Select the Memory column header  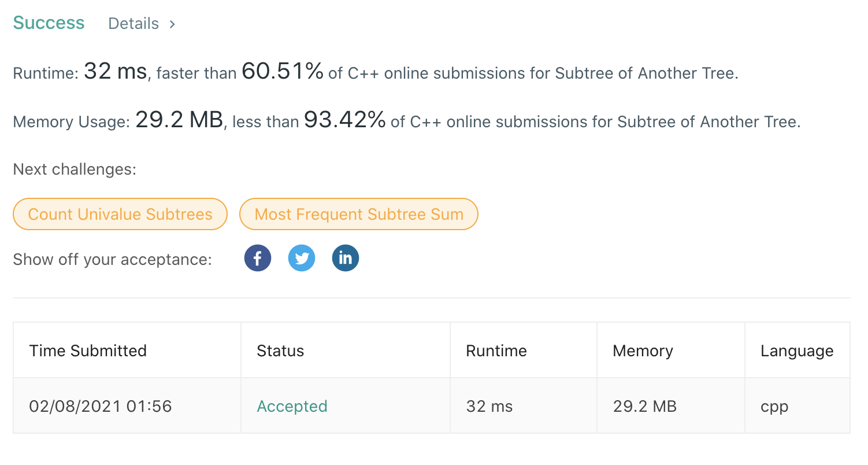643,350
